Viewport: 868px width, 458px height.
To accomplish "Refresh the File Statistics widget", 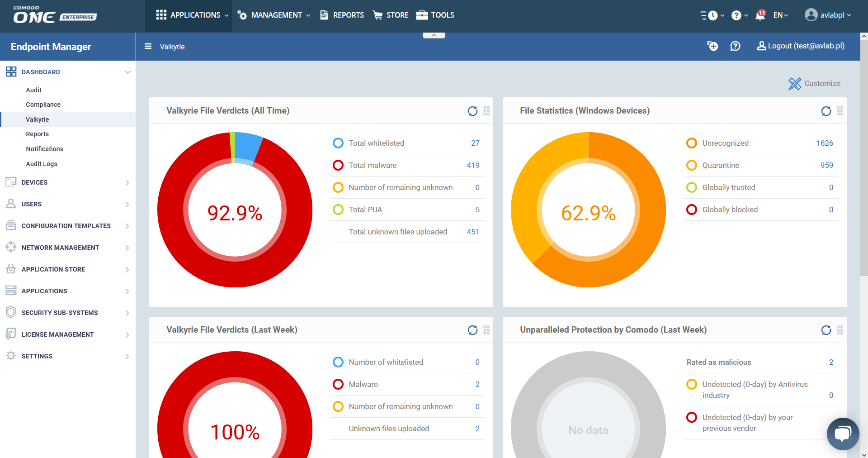I will coord(826,111).
